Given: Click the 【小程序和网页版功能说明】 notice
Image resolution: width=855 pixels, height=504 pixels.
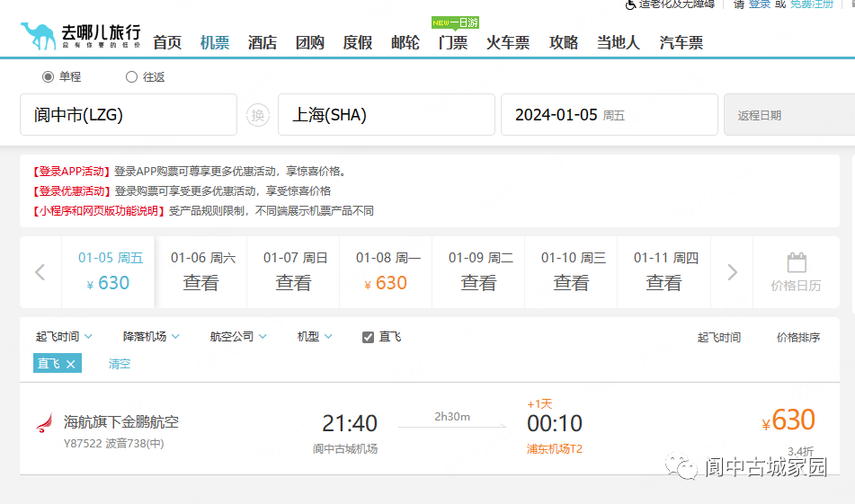Looking at the screenshot, I should click(99, 211).
